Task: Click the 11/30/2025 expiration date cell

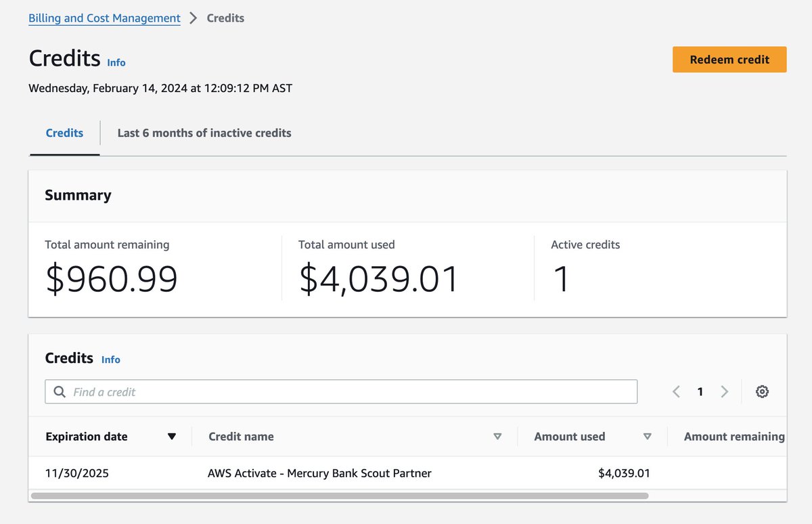Action: pyautogui.click(x=77, y=473)
